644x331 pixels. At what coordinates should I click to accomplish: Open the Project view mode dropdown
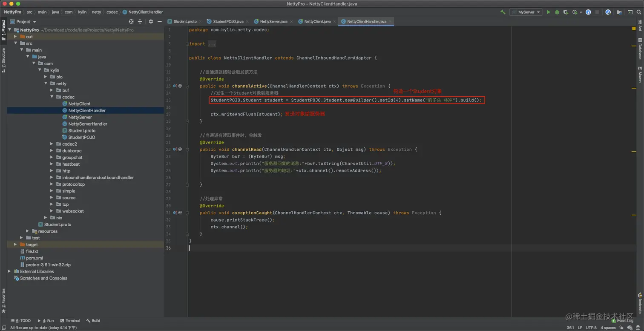(23, 22)
